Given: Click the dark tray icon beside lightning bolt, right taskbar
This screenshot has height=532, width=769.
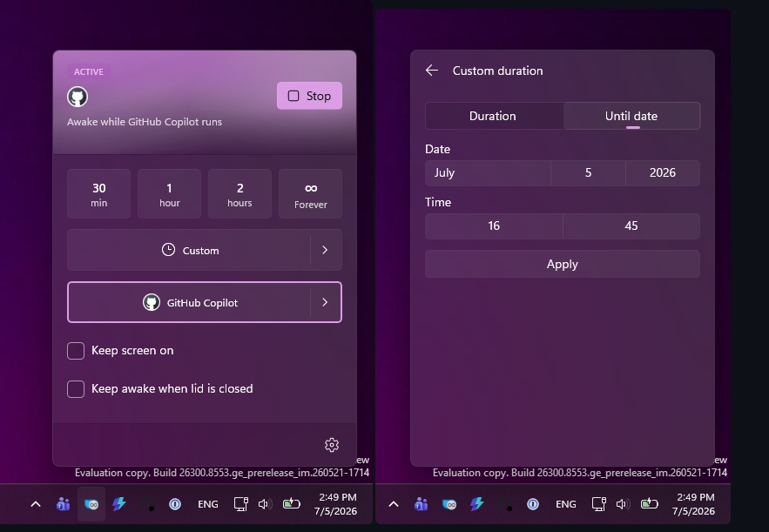Looking at the screenshot, I should coord(506,504).
